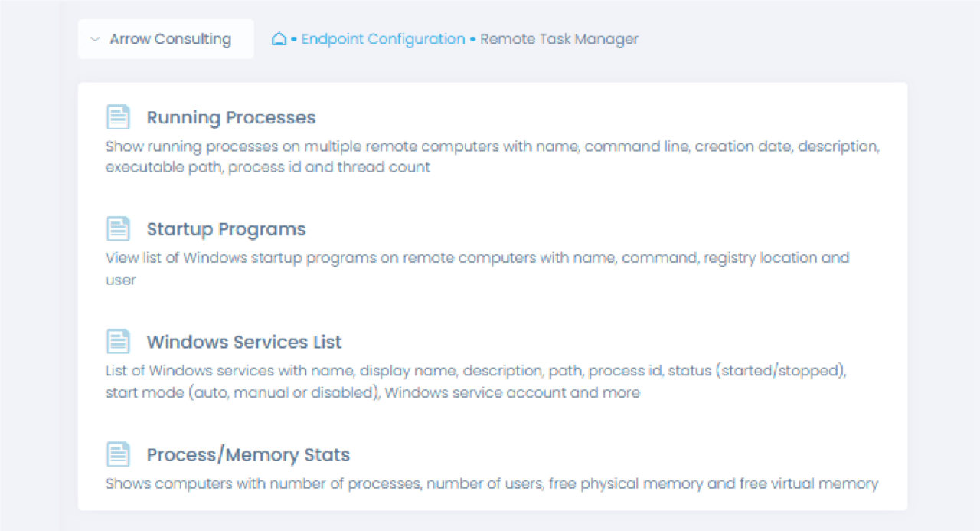Click the Process/Memory Stats report icon

118,454
